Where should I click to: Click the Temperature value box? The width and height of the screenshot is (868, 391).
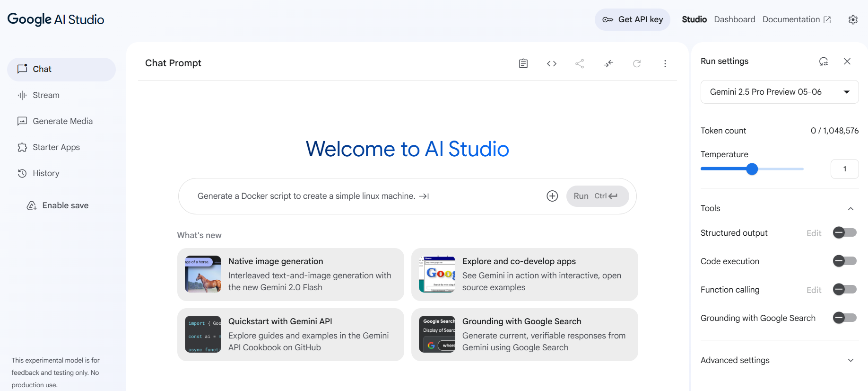coord(844,169)
